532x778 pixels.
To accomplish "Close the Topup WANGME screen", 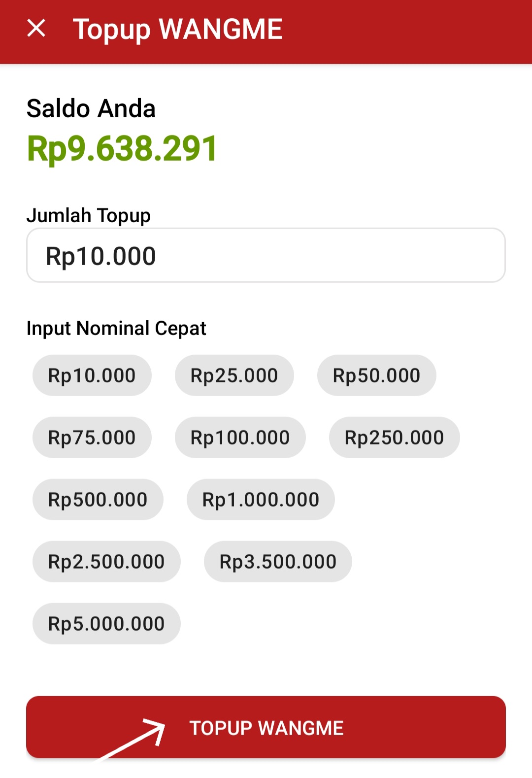I will coord(36,28).
